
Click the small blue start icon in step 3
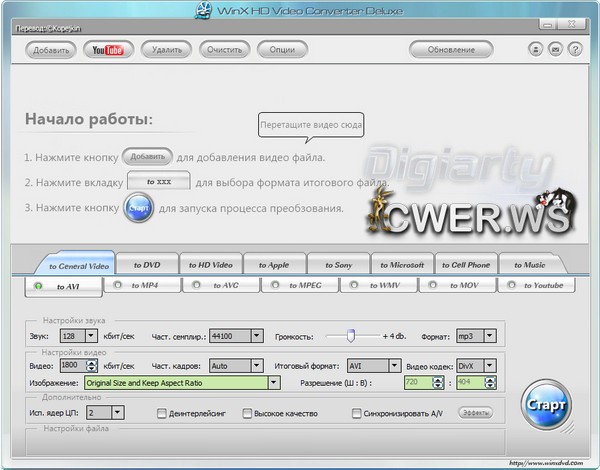coord(139,208)
